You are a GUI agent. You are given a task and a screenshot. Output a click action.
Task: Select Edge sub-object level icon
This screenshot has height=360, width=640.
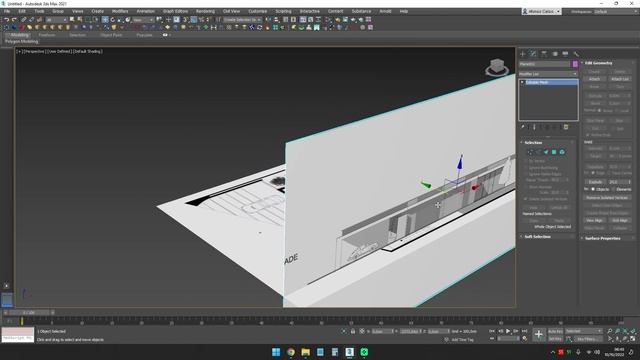[x=538, y=152]
